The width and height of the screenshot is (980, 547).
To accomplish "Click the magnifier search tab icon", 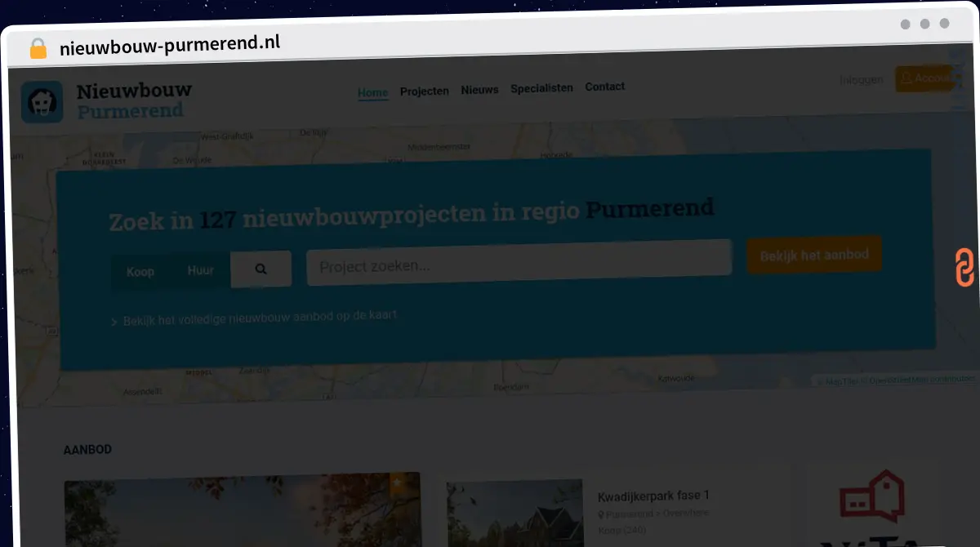I will (x=261, y=269).
